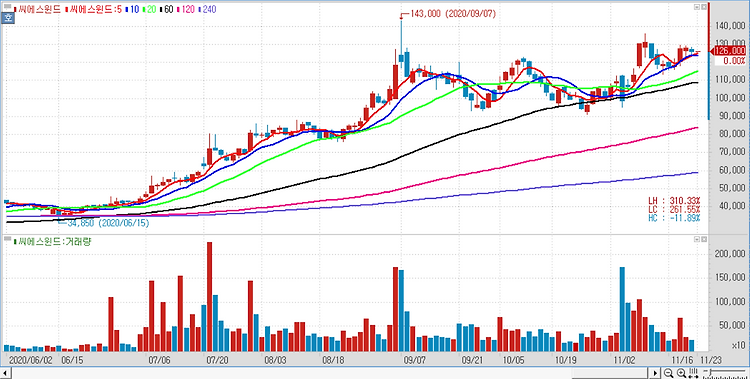Screen dimensions: 750x379
Task: Click the 07/20 date axis label
Action: click(x=217, y=359)
